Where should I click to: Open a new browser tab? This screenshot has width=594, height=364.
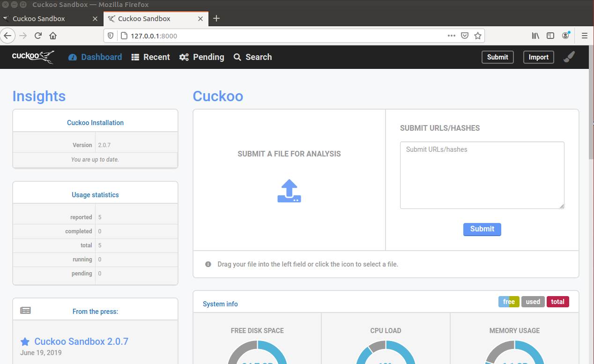[216, 19]
